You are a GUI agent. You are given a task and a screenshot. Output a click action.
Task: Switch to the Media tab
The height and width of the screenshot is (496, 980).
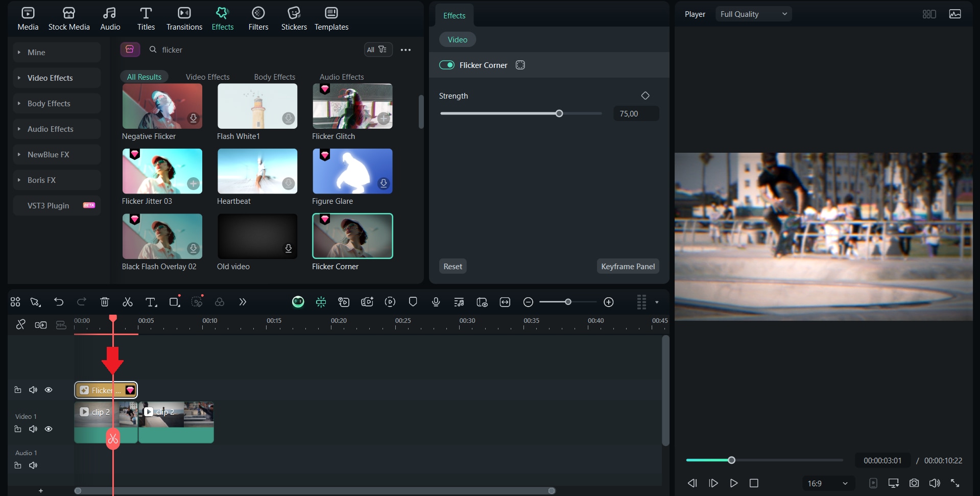point(28,19)
